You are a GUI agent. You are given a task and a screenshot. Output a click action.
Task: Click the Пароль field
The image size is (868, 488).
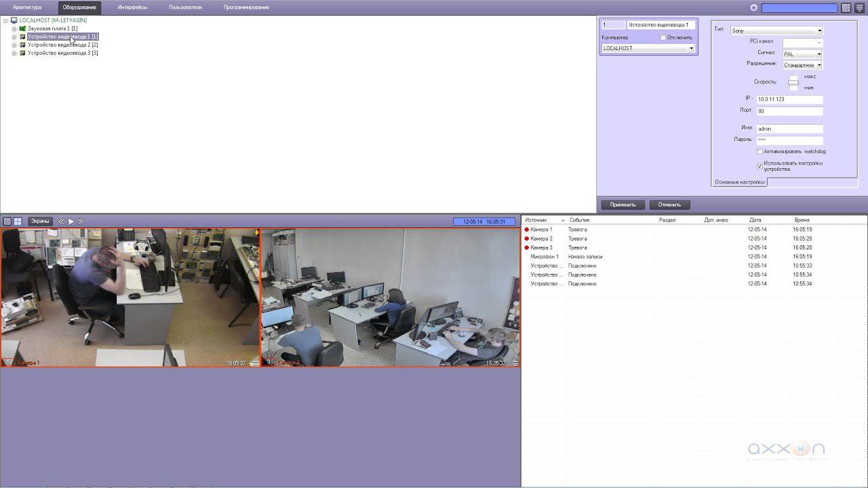(x=789, y=140)
